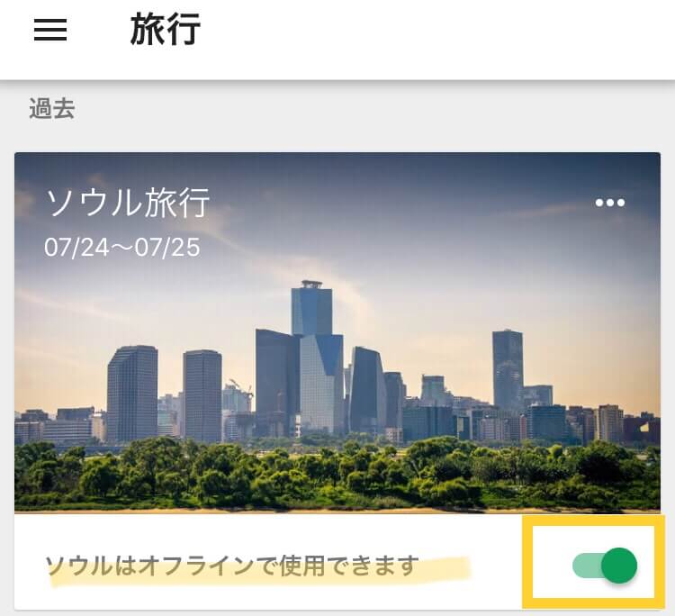Screen dimensions: 675x616
Task: Expand the side drawer via three-line icon
Action: [50, 30]
